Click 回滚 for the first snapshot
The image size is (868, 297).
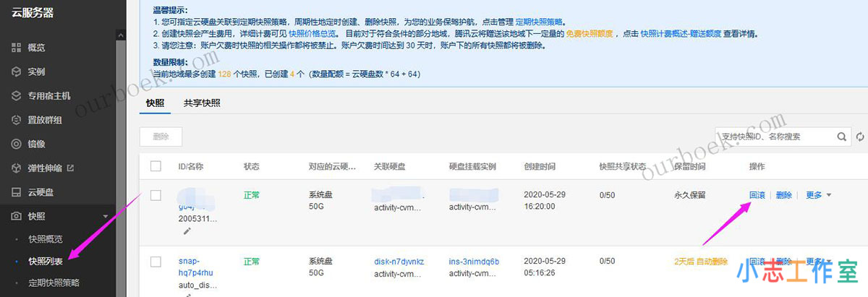click(757, 195)
